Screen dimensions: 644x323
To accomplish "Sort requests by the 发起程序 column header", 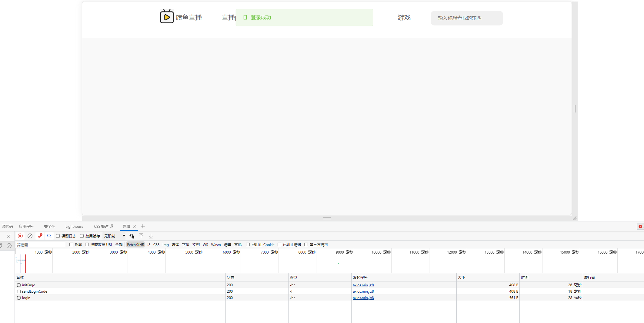I will [x=404, y=278].
